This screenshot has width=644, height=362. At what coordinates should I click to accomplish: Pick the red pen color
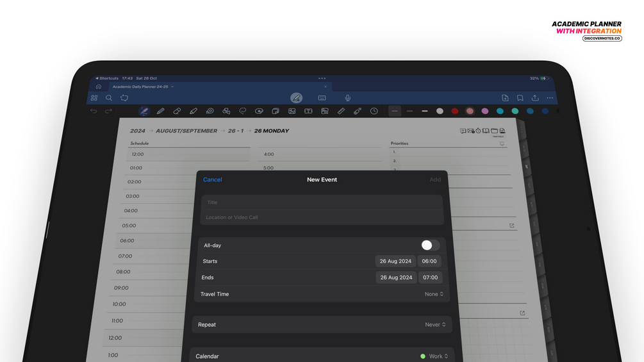point(455,111)
